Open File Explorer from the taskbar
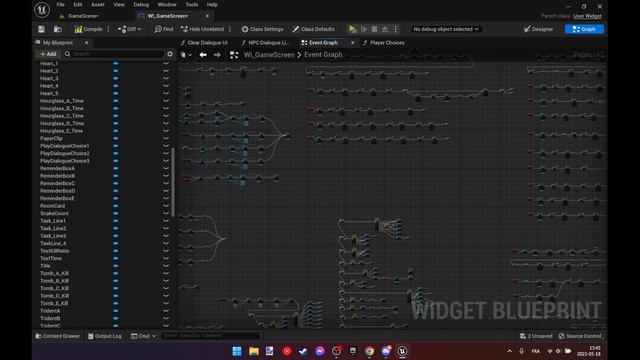This screenshot has width=640, height=360. coord(253,351)
